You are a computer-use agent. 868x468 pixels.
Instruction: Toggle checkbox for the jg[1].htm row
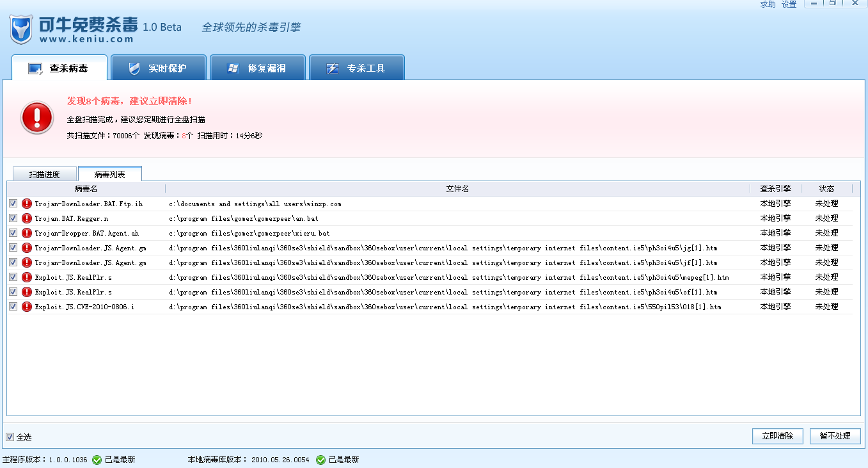(x=13, y=248)
